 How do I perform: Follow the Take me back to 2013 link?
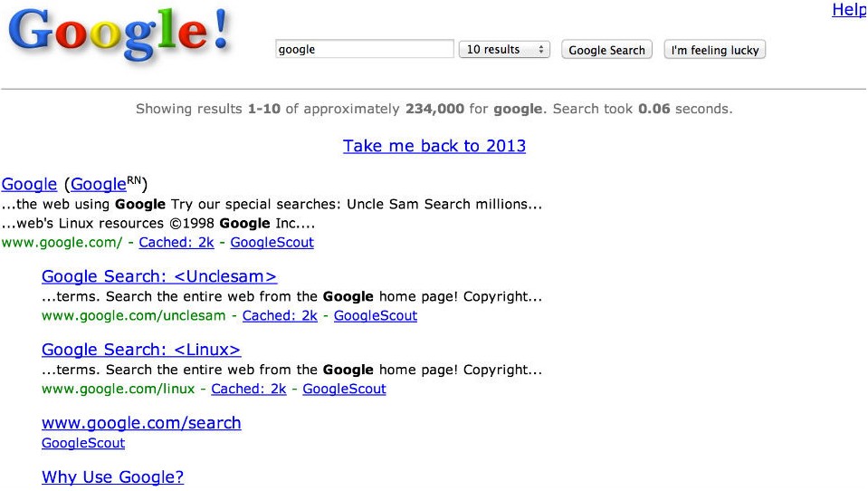(x=434, y=146)
